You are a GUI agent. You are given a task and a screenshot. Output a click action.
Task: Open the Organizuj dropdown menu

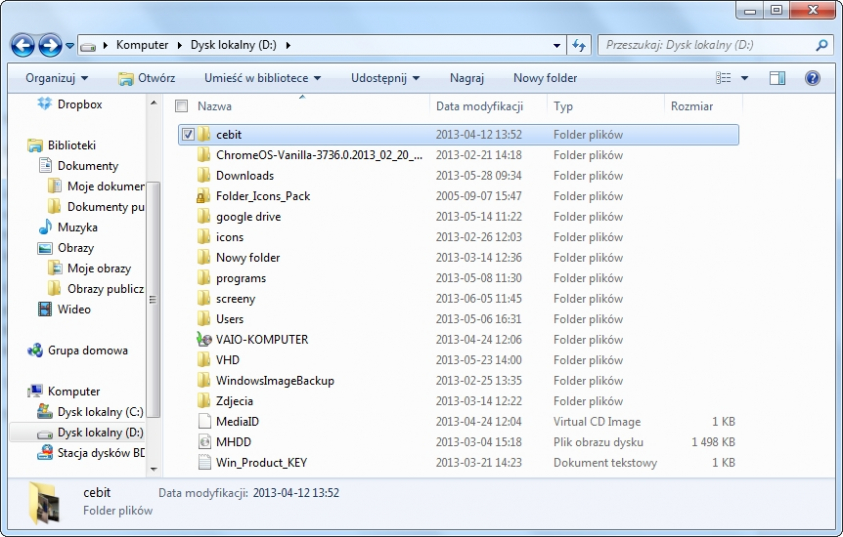56,78
